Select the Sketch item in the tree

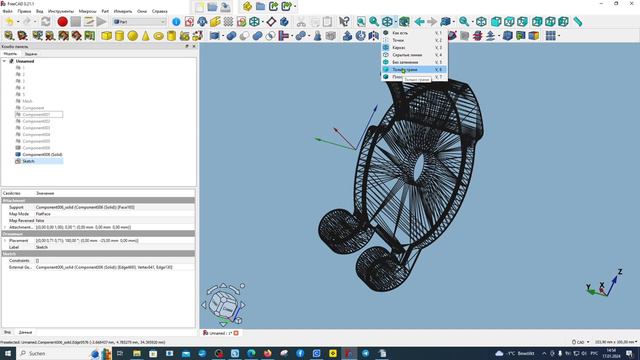coord(29,161)
